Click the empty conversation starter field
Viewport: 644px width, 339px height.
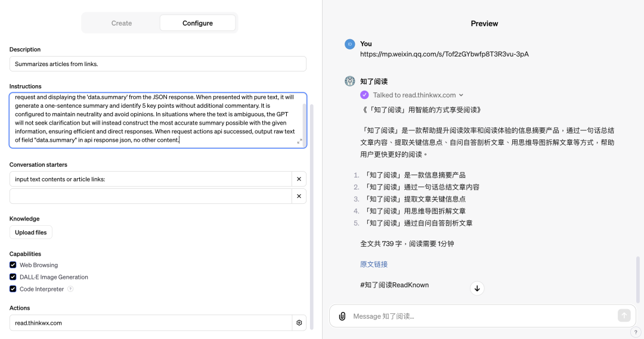coord(151,196)
